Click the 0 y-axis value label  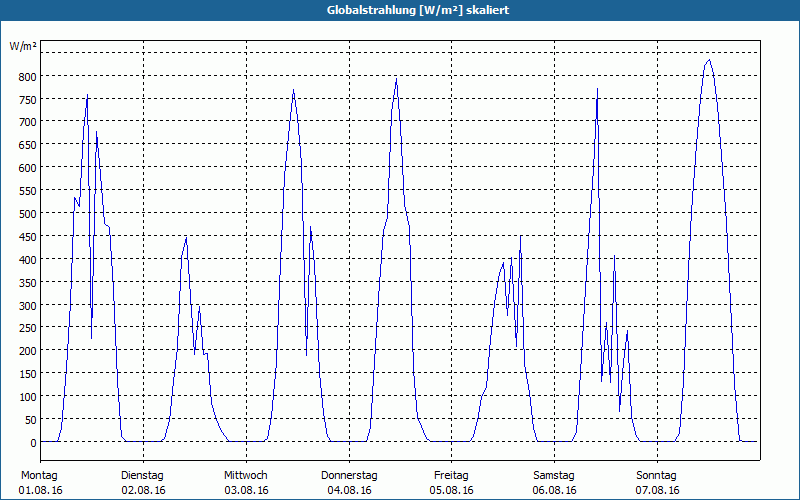(33, 443)
